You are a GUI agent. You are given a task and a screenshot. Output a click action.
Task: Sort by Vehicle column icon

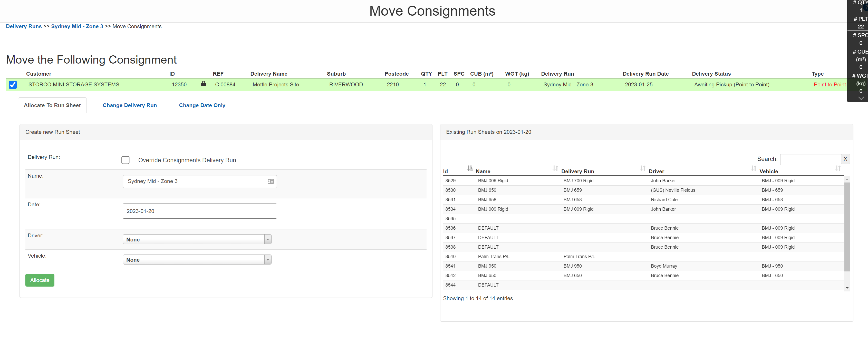(x=838, y=168)
